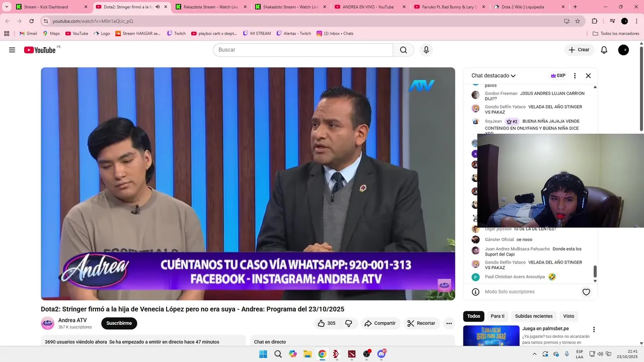Open YouTube notifications bell
The width and height of the screenshot is (644, 362).
(604, 50)
